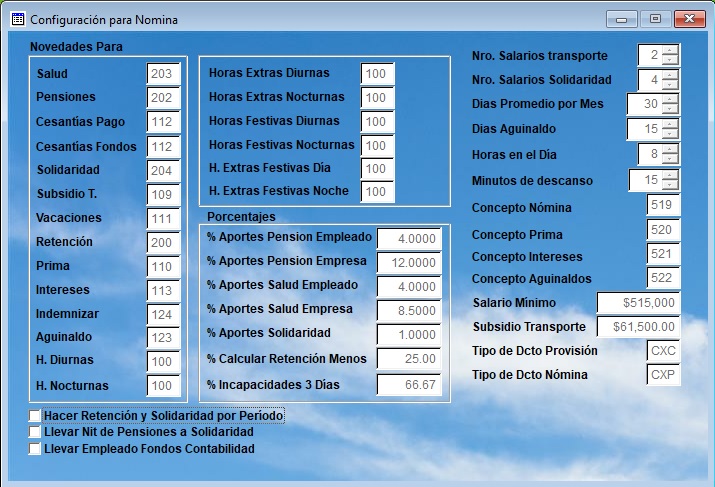Decrease Minutos de descanso value
The image size is (715, 487).
click(670, 185)
